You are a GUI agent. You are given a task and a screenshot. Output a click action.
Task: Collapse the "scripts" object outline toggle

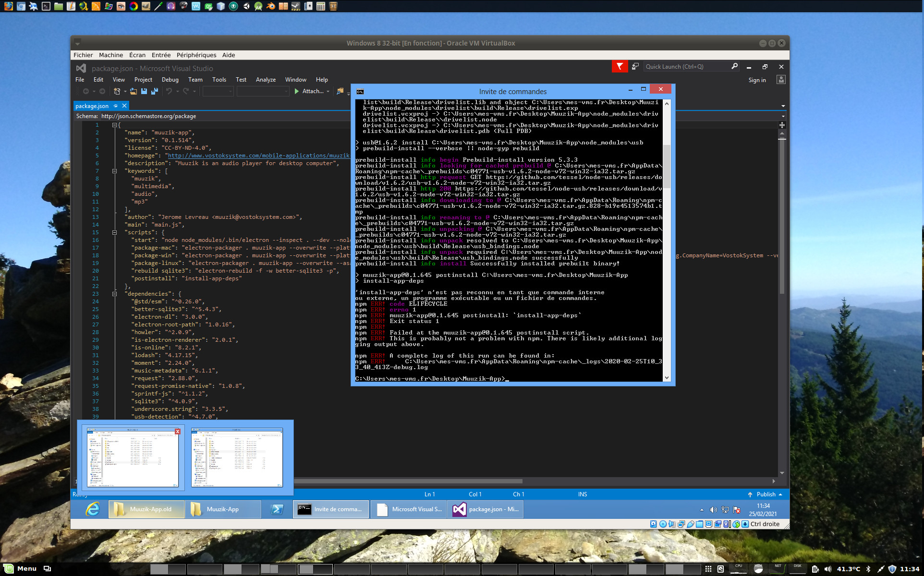pyautogui.click(x=115, y=232)
